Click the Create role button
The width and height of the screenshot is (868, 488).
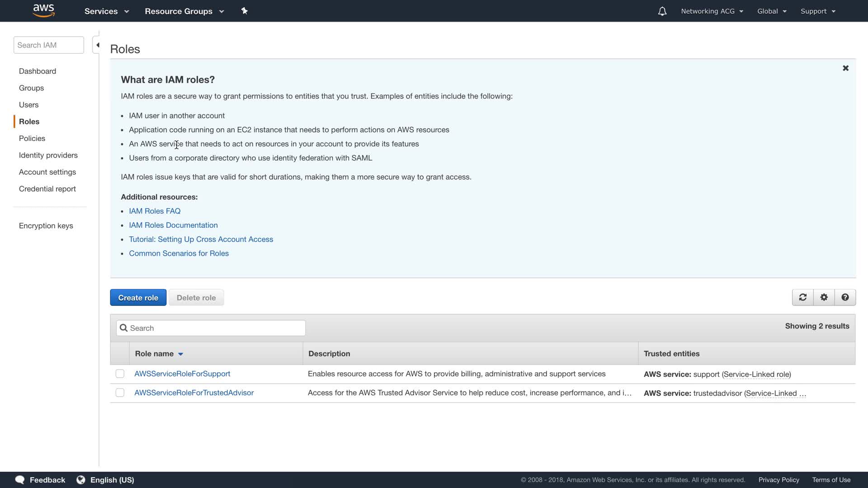click(x=138, y=298)
